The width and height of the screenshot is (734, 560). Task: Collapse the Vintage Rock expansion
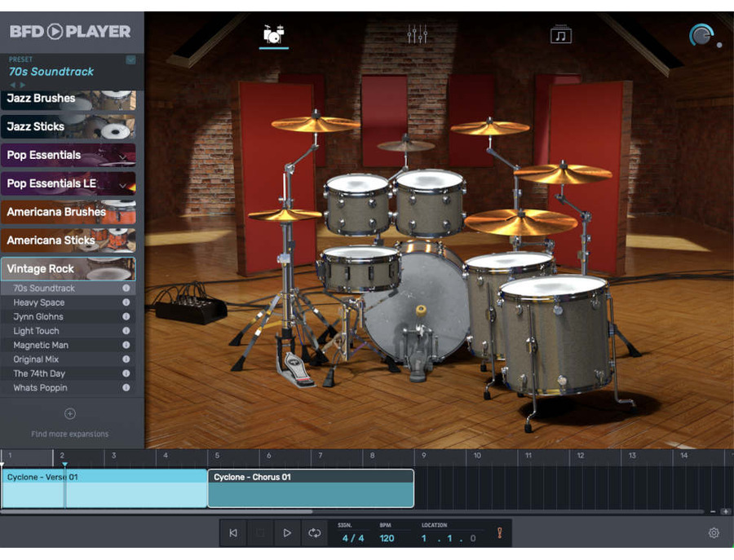coord(69,269)
